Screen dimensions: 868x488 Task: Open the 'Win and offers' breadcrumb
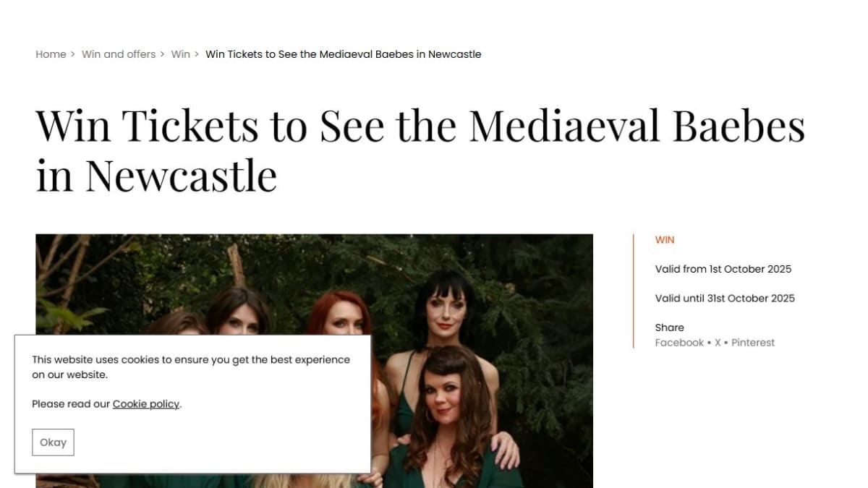click(119, 54)
